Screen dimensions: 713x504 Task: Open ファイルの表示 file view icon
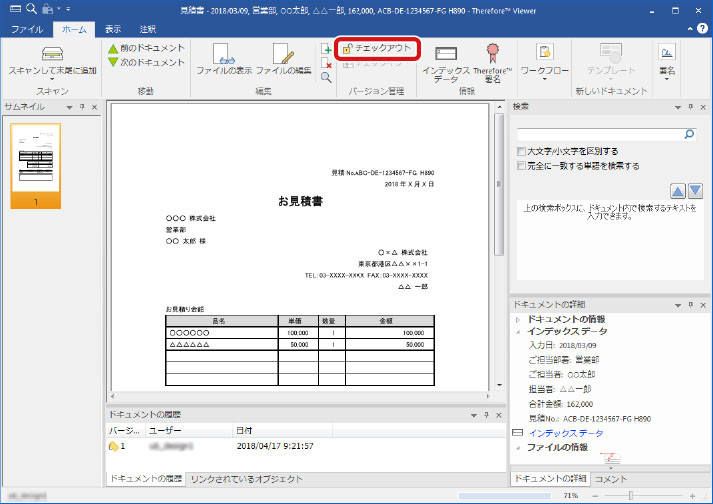pos(223,54)
